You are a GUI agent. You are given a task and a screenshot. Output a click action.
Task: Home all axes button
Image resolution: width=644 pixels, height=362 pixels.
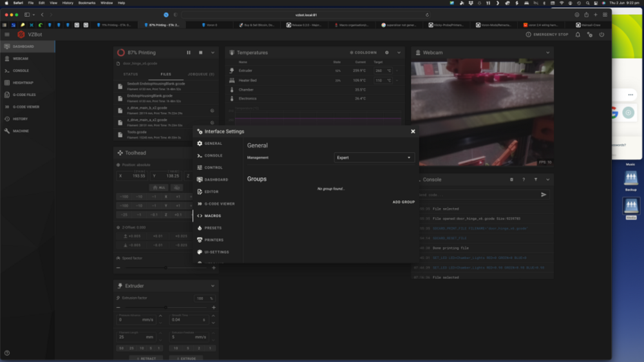159,187
